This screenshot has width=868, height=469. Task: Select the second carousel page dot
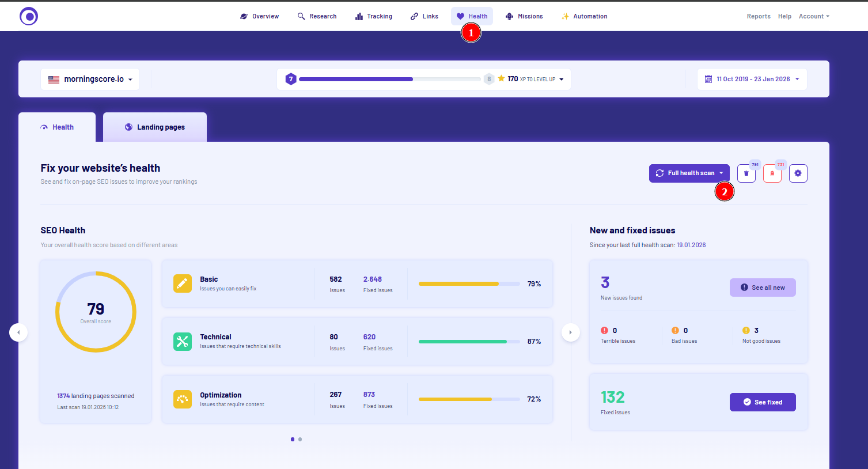click(x=300, y=439)
